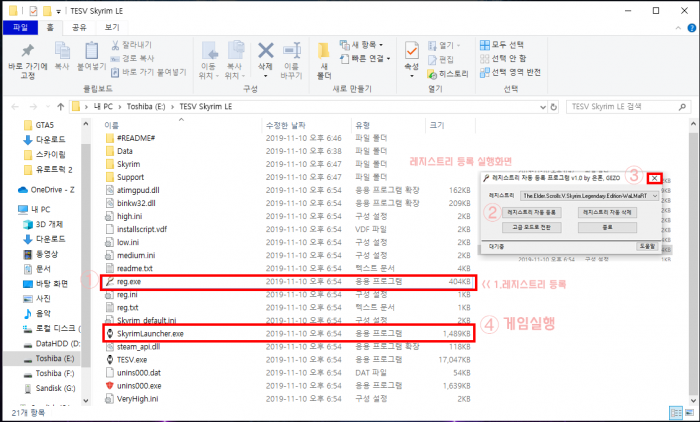Switch to the 보기 (View) tab
Viewport: 700px width, 422px height.
point(112,28)
